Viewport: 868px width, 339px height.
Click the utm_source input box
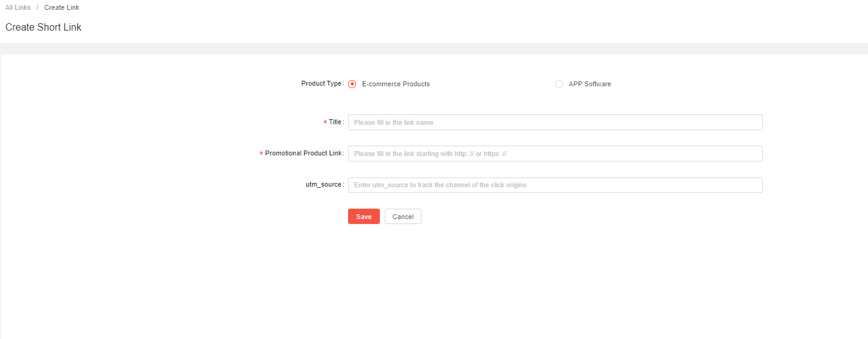coord(555,185)
